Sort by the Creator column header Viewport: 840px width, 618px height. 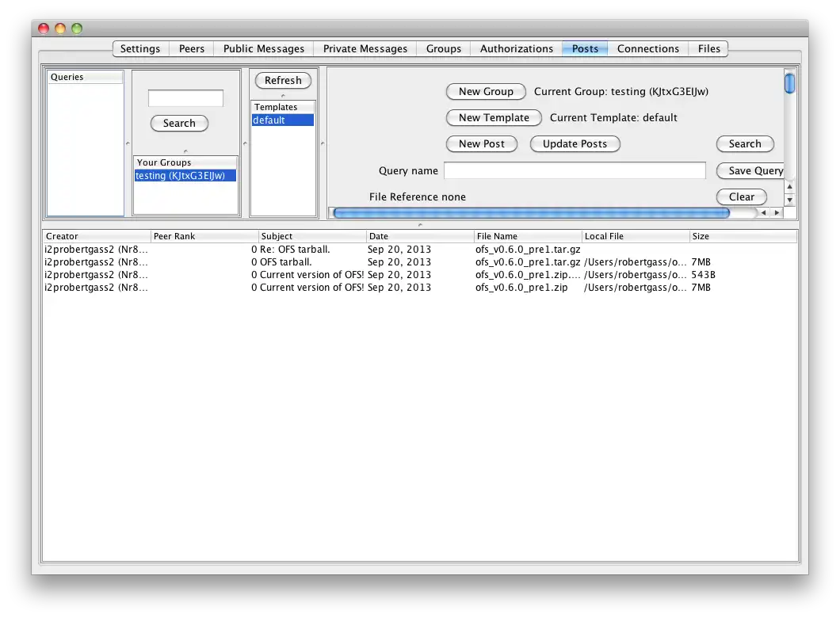click(x=97, y=236)
